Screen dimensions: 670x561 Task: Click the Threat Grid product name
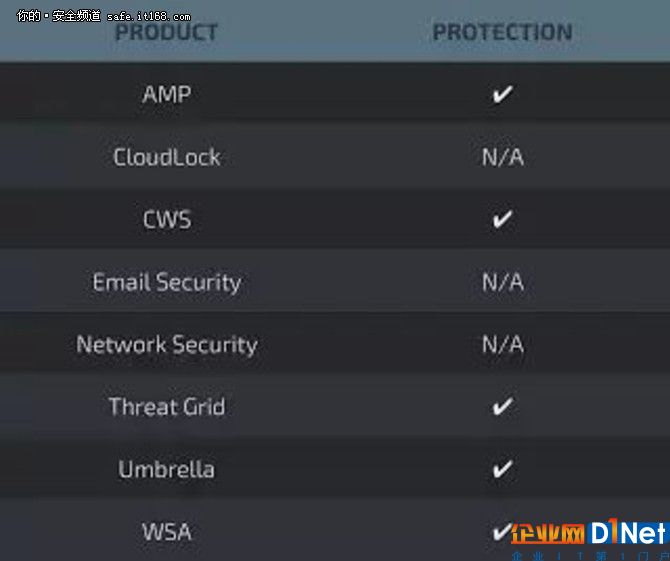click(167, 406)
